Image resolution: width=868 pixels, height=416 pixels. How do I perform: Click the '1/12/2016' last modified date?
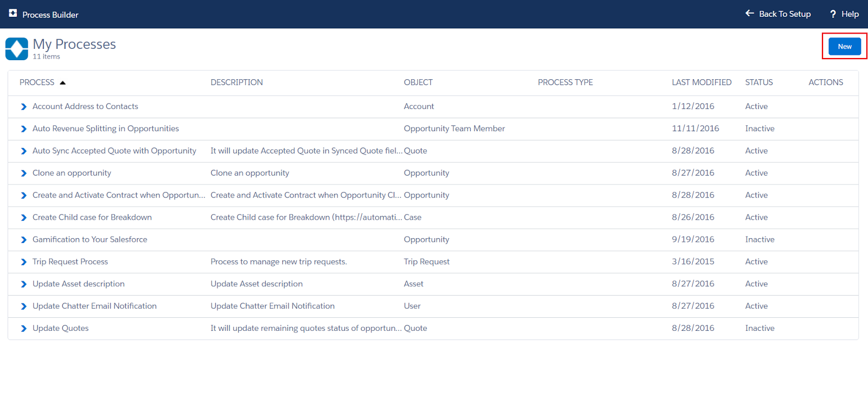pyautogui.click(x=693, y=106)
